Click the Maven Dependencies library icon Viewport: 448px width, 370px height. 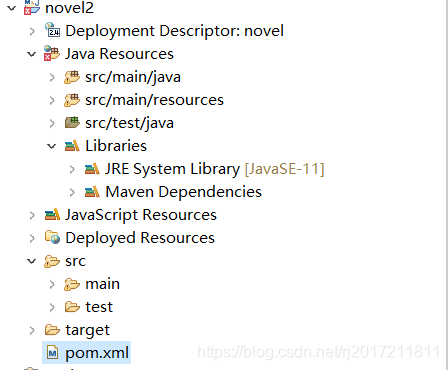(x=92, y=192)
